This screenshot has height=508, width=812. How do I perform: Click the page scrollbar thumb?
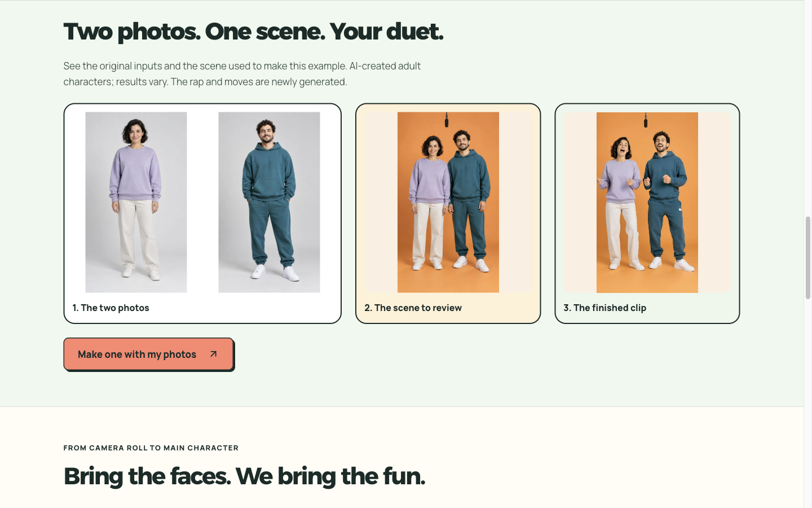tap(807, 257)
